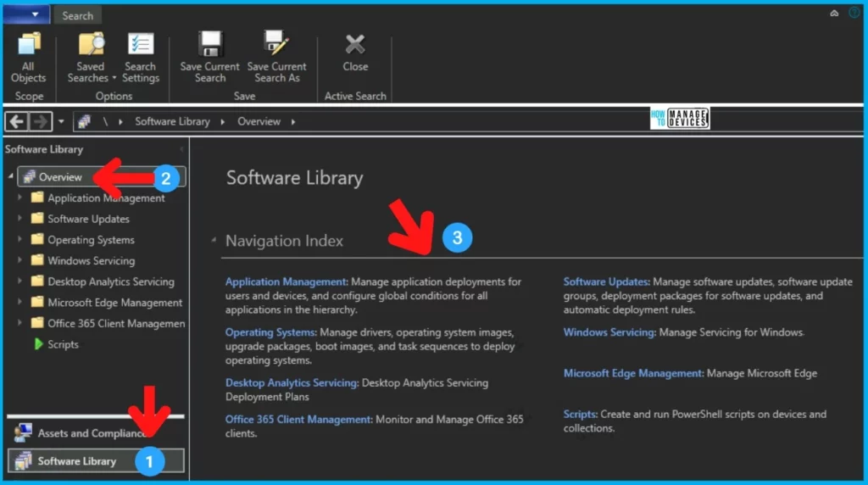868x485 pixels.
Task: Switch to Assets and Compliance workspace
Action: [x=95, y=432]
